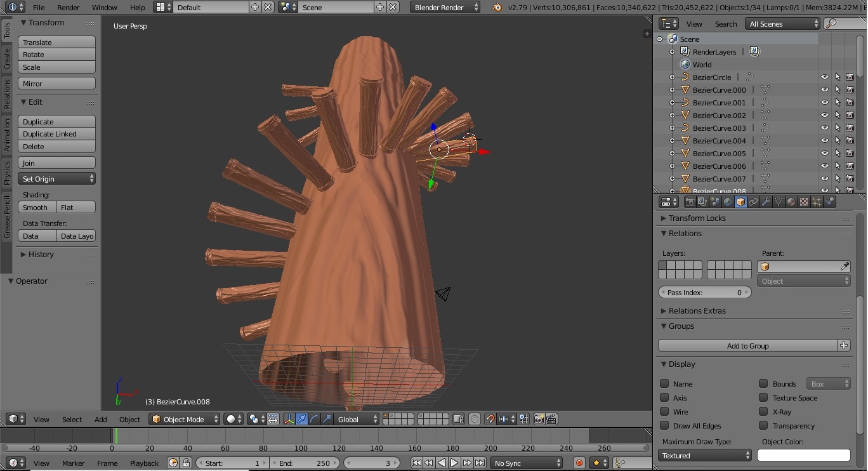868x471 pixels.
Task: Switch to the Physics tab in tool shelf
Action: (x=7, y=173)
